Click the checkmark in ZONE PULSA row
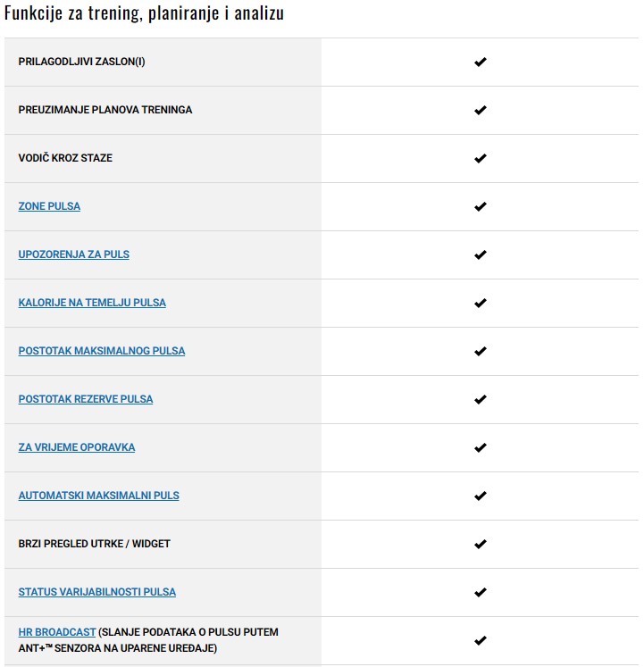The image size is (644, 667). point(481,207)
